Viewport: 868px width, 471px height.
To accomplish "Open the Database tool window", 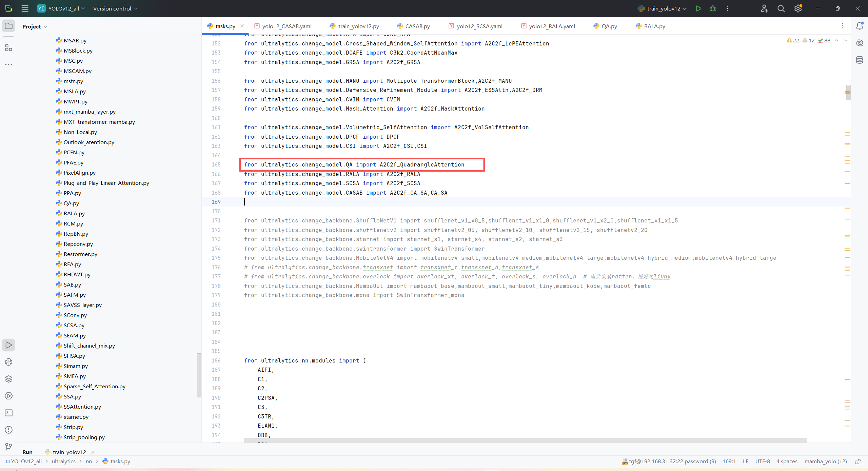I will click(860, 60).
